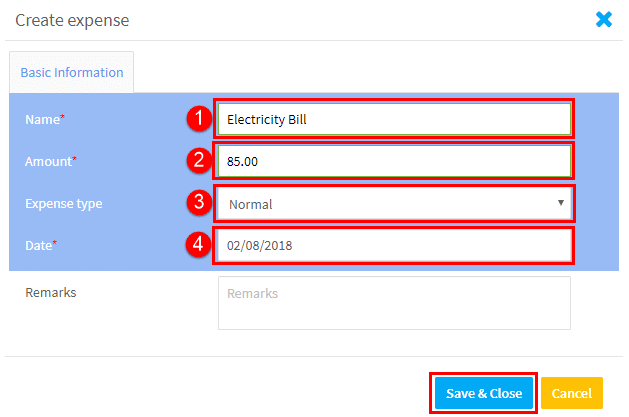
Task: Click the Expense type label
Action: coord(64,204)
